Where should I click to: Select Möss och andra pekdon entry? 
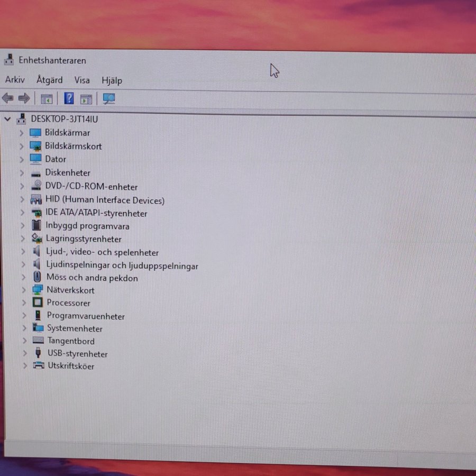(92, 278)
